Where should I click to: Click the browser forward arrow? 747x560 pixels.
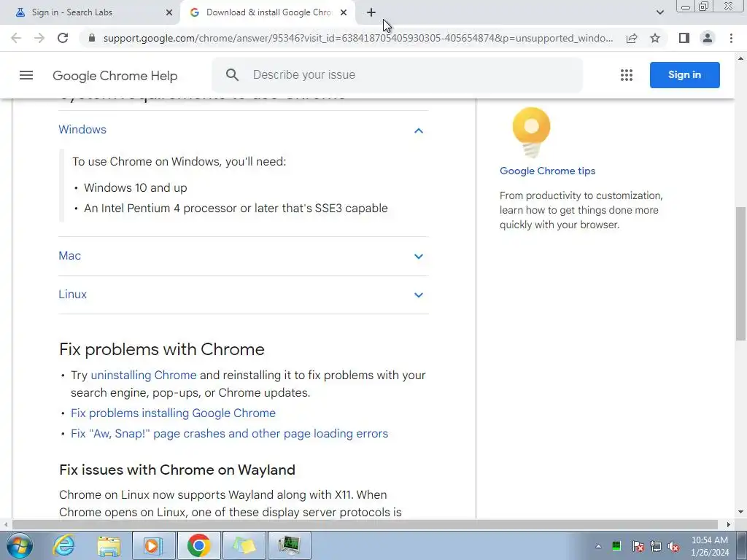39,38
